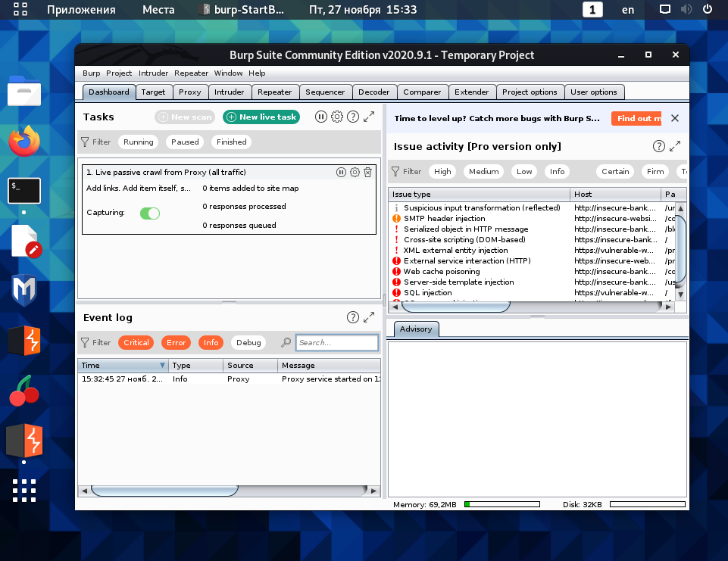Enable the Running tasks filter
Screen dimensions: 728x561
tap(139, 142)
